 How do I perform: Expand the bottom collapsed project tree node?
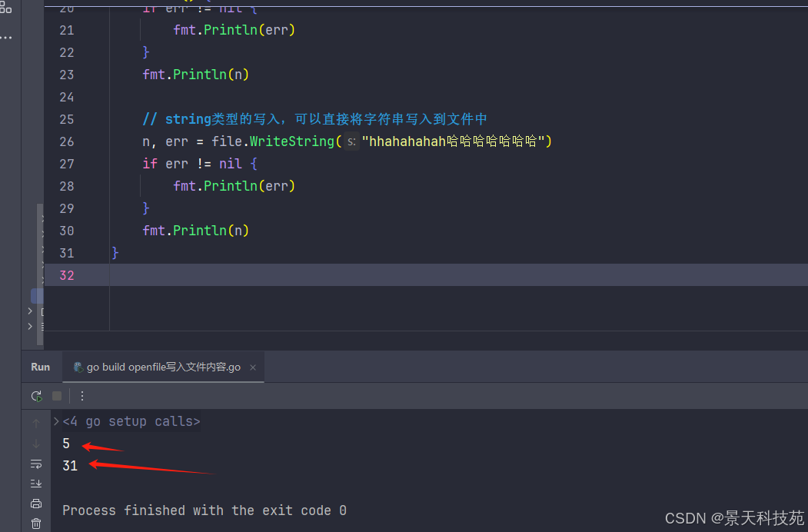pos(30,326)
